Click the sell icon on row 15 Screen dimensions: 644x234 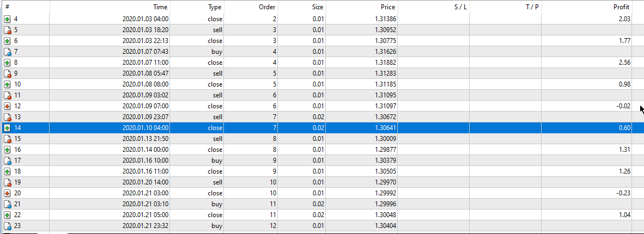(7, 139)
